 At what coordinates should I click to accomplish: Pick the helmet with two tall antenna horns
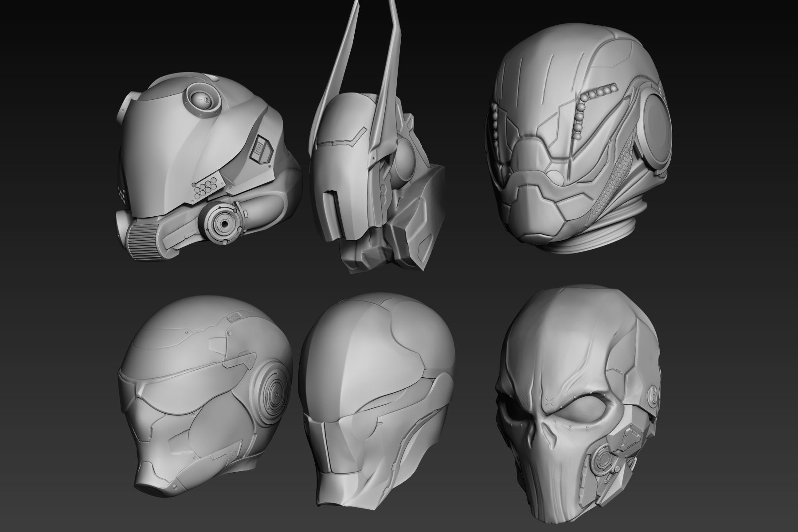click(377, 137)
